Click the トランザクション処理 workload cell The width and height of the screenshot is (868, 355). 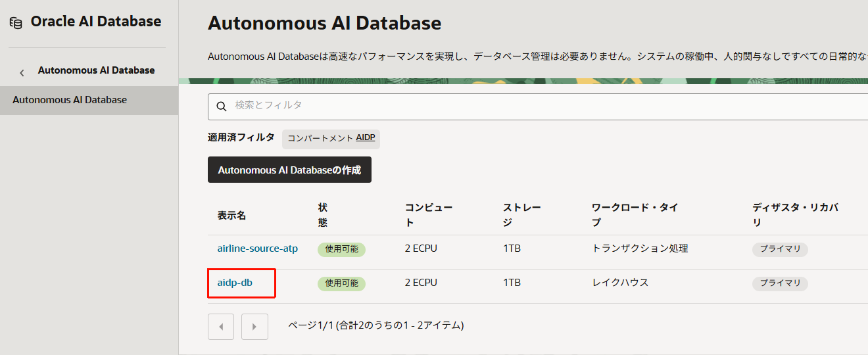click(x=640, y=248)
